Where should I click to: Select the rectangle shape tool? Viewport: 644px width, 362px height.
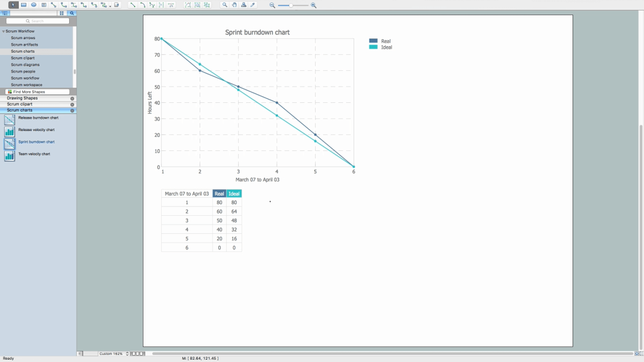point(24,5)
